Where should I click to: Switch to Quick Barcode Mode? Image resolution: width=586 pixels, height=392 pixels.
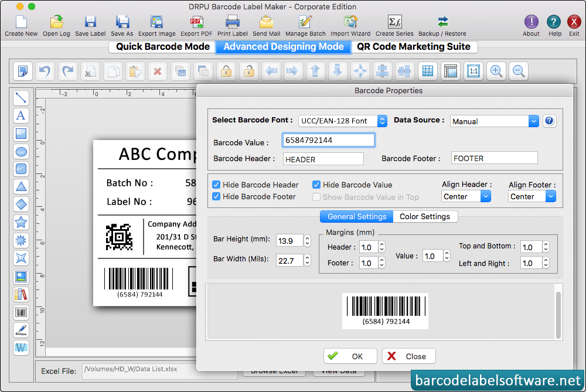point(162,47)
